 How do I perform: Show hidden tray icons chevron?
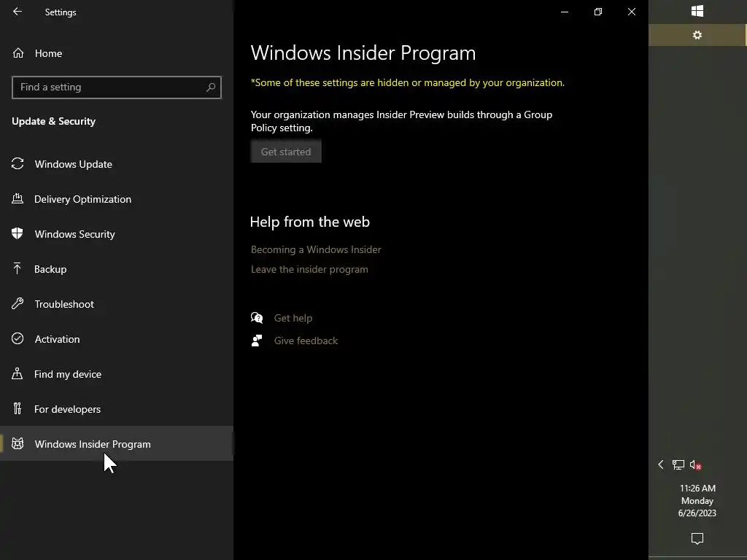tap(661, 464)
